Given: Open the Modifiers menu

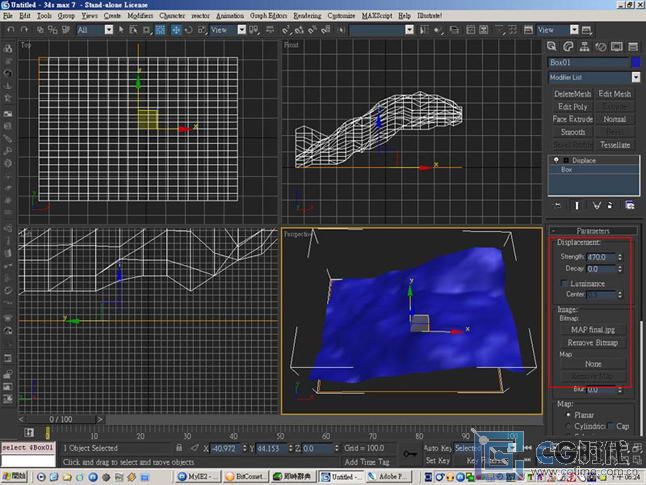Looking at the screenshot, I should 140,16.
